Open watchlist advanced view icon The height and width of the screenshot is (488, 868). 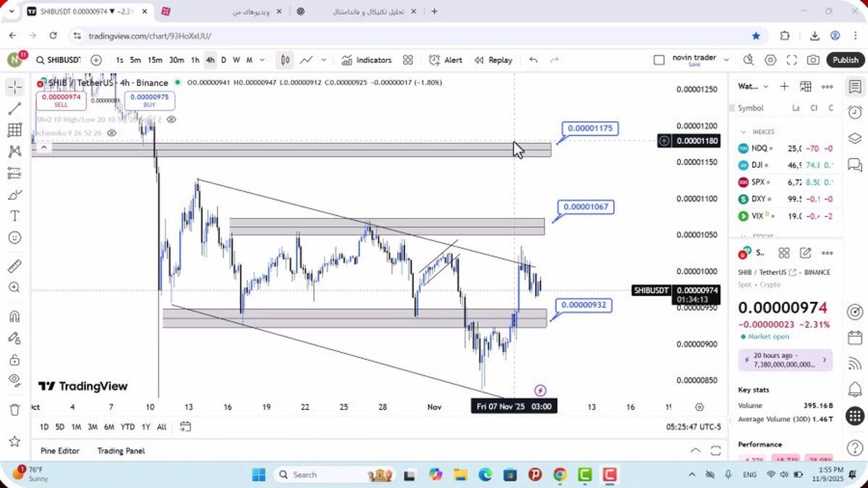coord(806,86)
